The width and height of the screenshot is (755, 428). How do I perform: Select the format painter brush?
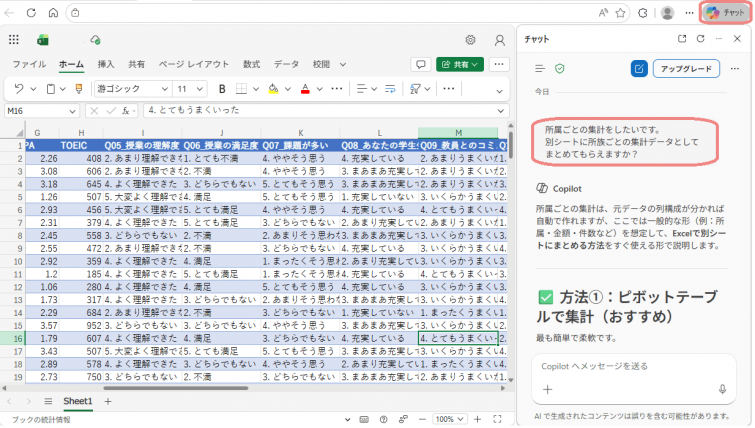pyautogui.click(x=79, y=89)
